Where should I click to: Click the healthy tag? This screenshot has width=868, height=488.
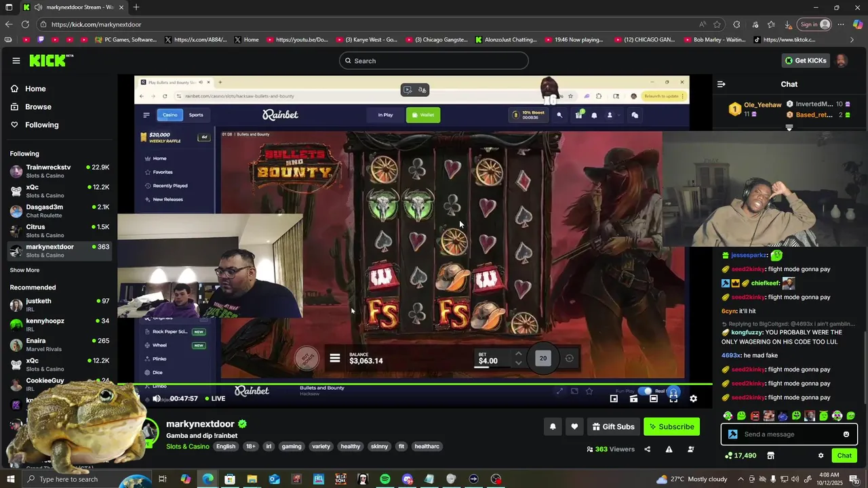pyautogui.click(x=351, y=447)
